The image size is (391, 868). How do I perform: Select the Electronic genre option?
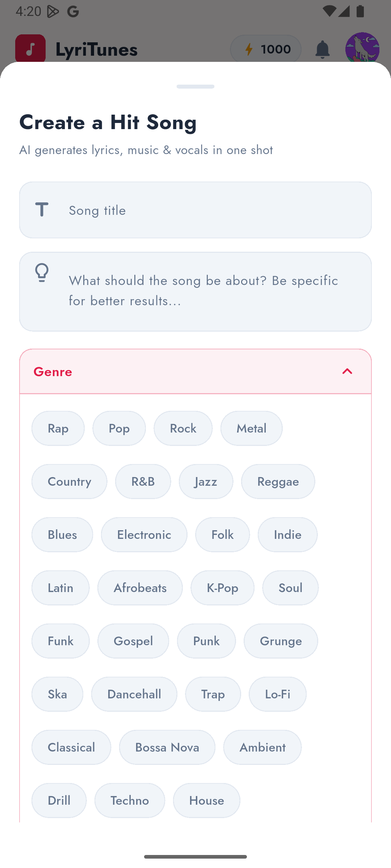coord(144,535)
